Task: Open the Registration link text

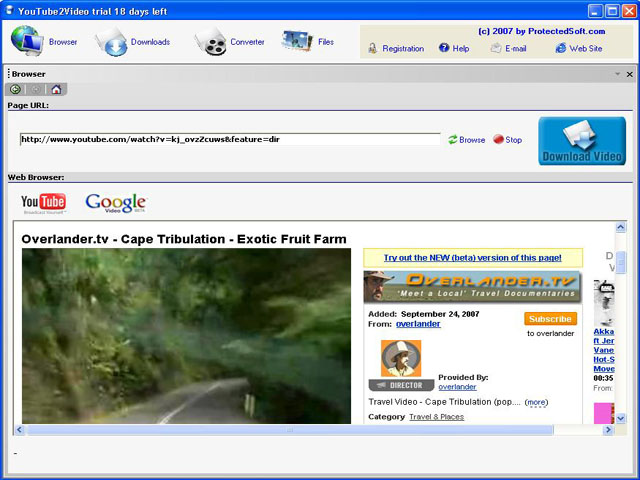Action: pos(403,49)
